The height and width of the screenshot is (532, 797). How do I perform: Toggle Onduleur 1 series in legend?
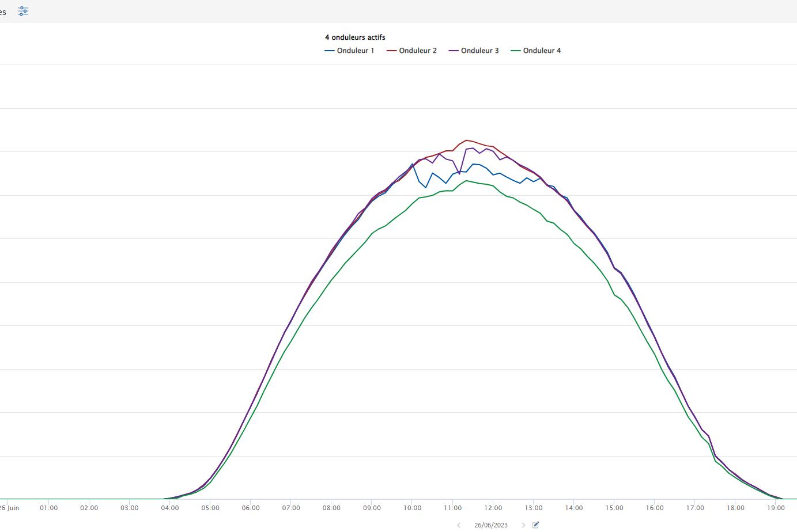[x=349, y=51]
